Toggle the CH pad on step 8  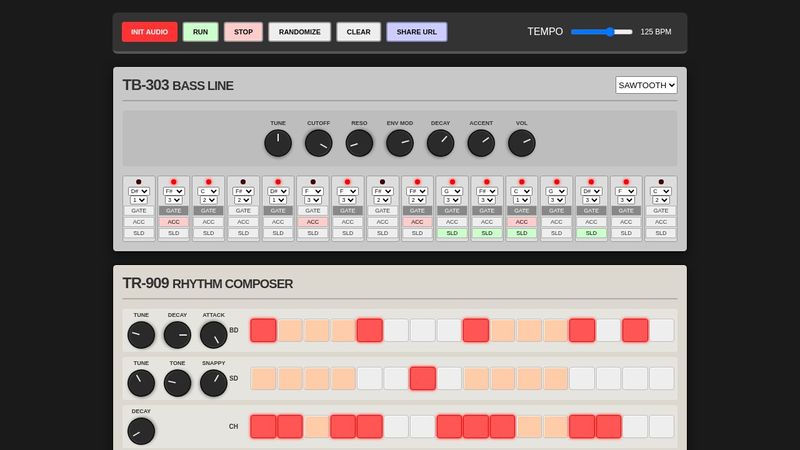449,427
